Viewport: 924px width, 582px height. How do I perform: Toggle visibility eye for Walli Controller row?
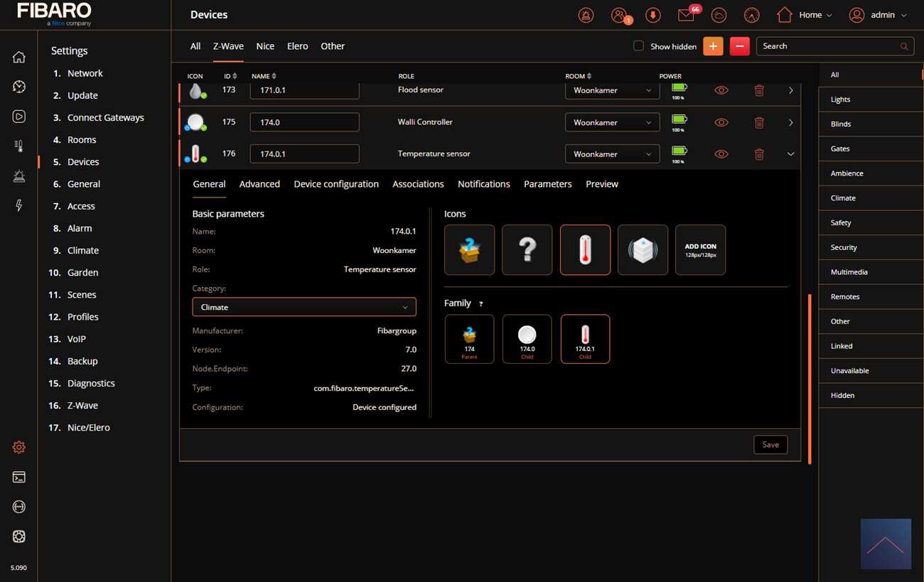(x=721, y=122)
